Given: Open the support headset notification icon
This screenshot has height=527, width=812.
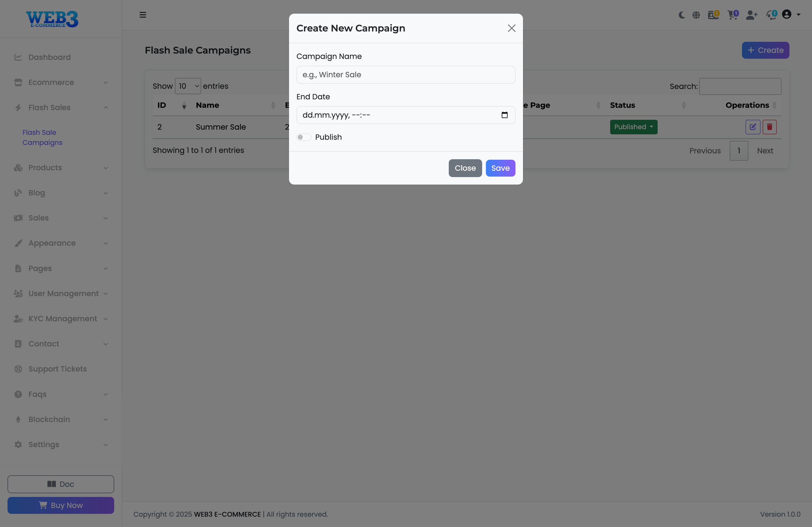Looking at the screenshot, I should [x=771, y=15].
